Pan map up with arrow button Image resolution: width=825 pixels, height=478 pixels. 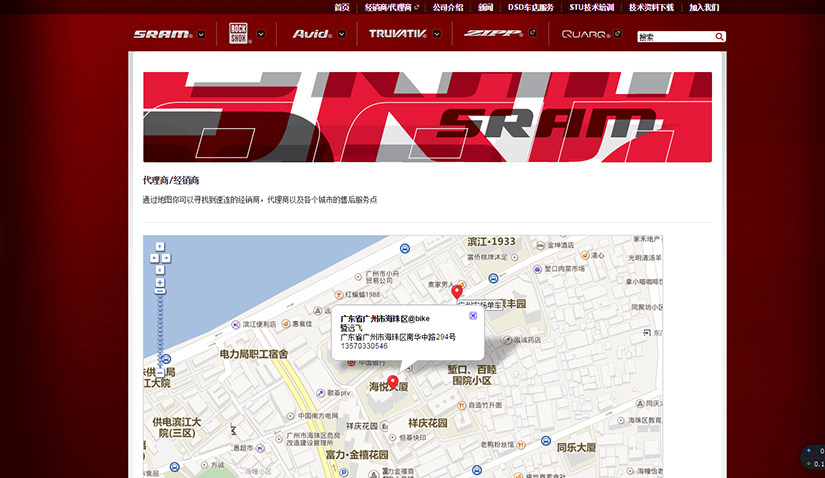click(x=160, y=246)
